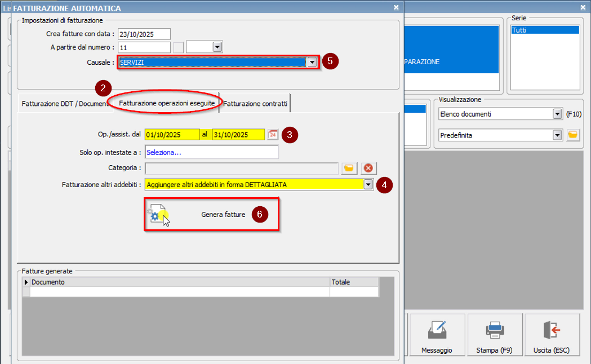Image resolution: width=591 pixels, height=364 pixels.
Task: Click the Genera fatture gear document icon
Action: (x=158, y=215)
